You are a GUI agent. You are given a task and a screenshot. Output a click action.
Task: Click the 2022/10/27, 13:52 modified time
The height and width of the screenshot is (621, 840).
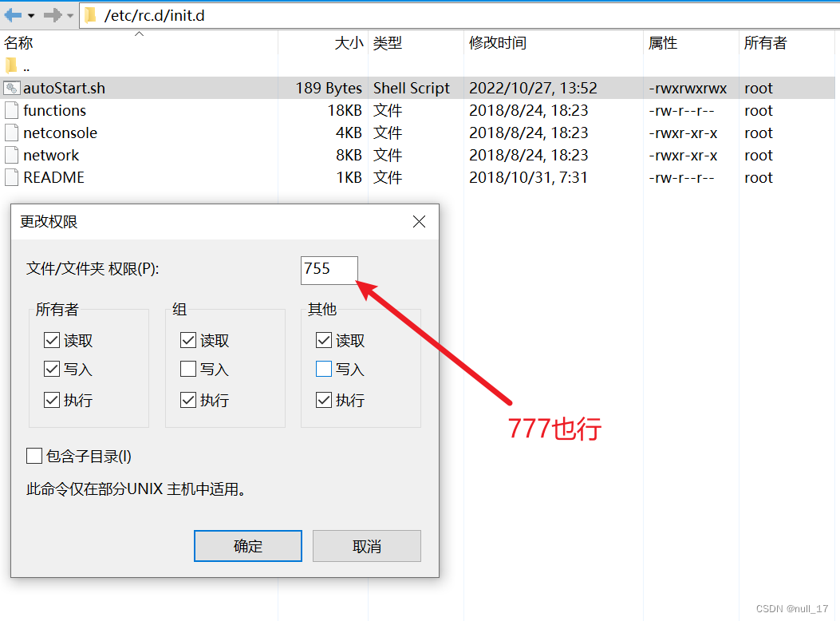point(533,88)
